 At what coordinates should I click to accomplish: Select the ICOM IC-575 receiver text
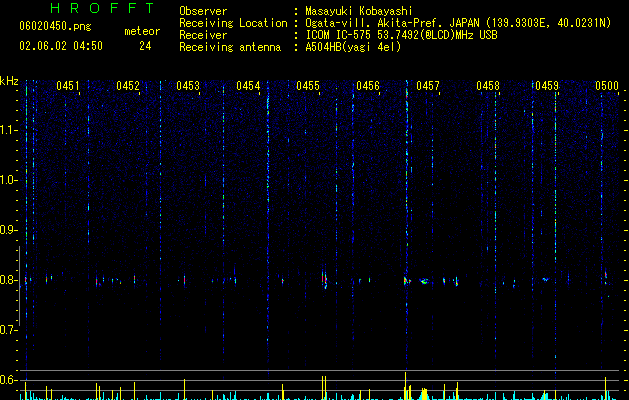pyautogui.click(x=401, y=35)
